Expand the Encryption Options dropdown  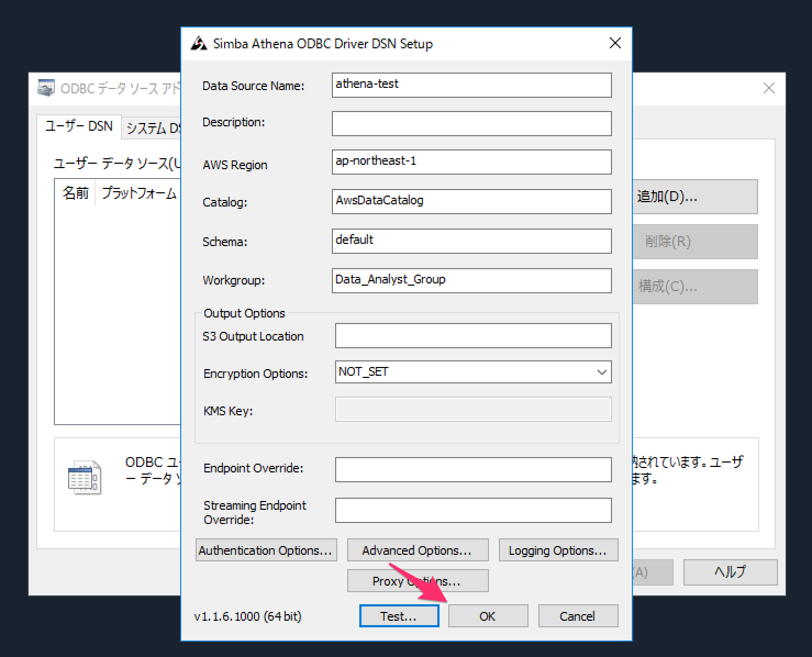(x=602, y=372)
